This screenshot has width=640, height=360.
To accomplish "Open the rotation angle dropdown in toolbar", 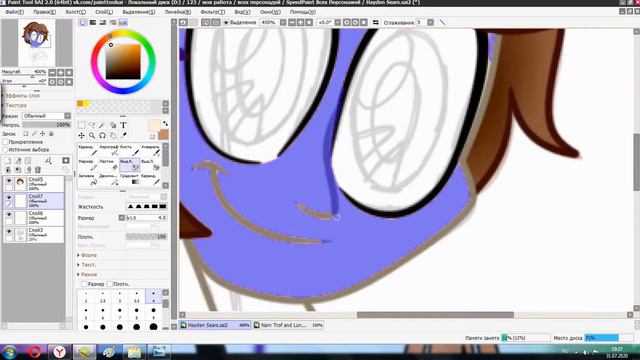I will (338, 22).
